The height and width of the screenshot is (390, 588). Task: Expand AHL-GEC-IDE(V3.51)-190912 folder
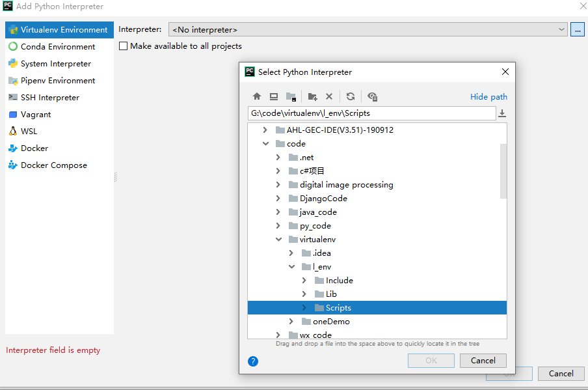point(265,130)
